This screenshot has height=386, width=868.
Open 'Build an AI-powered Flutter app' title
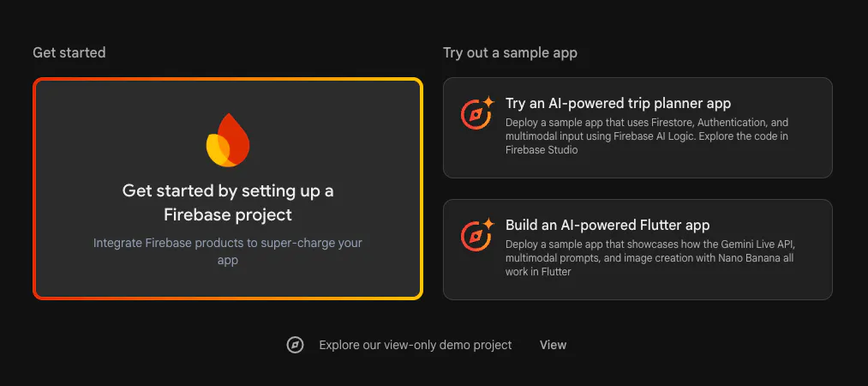pos(608,226)
